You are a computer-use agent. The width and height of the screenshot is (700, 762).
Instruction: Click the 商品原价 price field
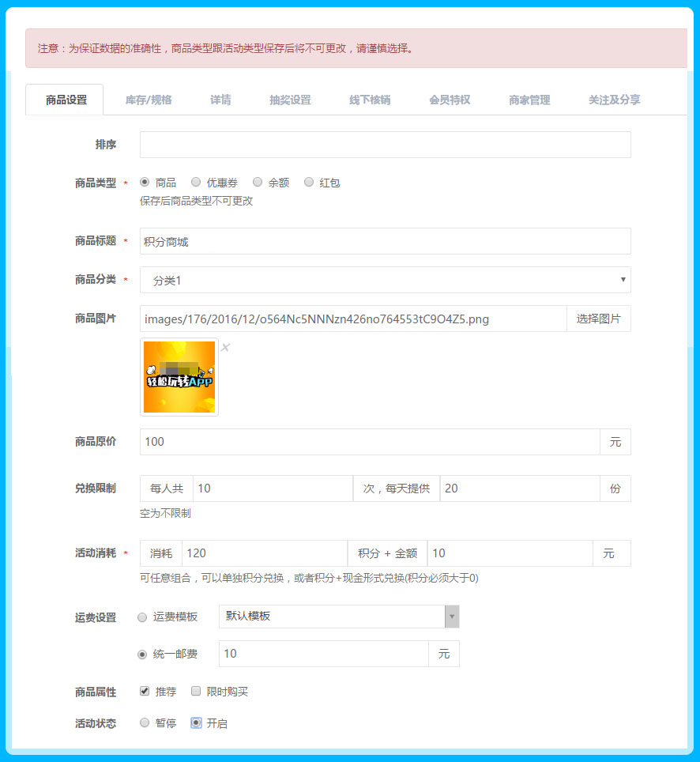369,442
